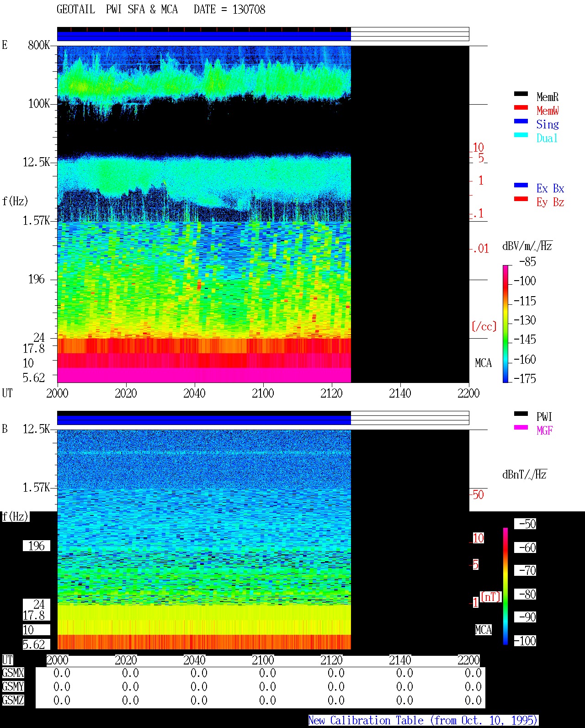Select the Ey Bz legend label
Viewport: 585px width, 728px height.
[550, 202]
